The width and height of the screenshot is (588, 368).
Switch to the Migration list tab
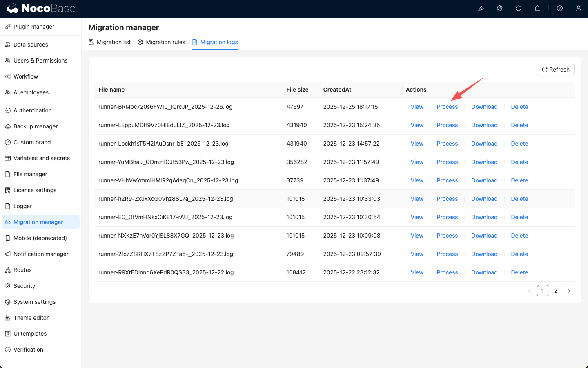tap(110, 42)
